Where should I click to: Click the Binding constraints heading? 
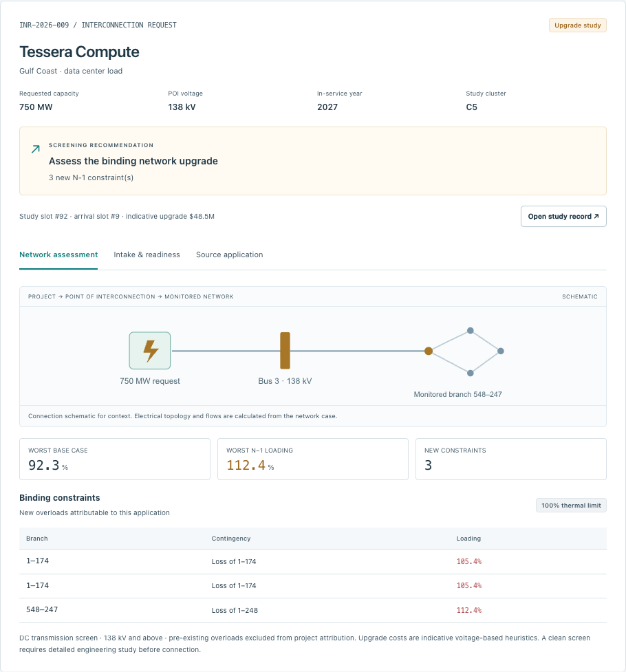coord(60,497)
